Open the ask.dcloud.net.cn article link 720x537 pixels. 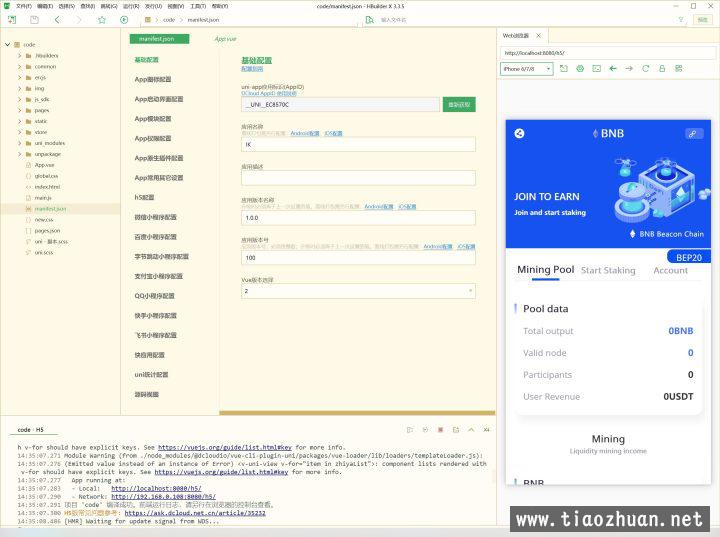point(195,513)
